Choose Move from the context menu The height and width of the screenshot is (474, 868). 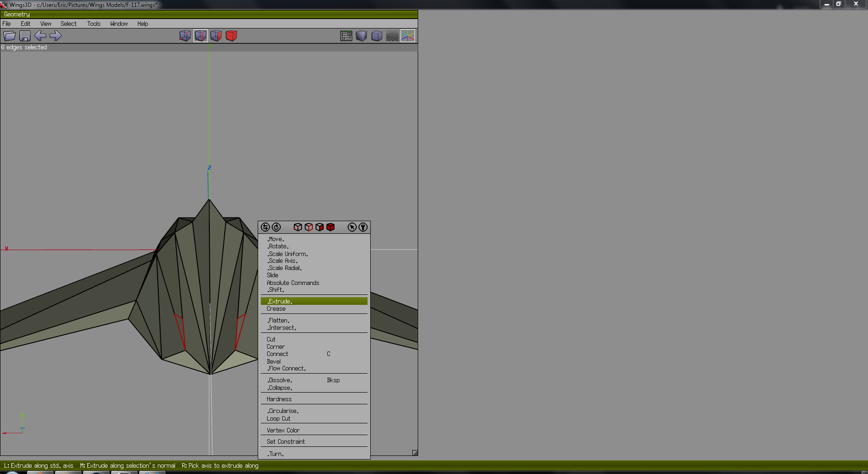point(314,239)
